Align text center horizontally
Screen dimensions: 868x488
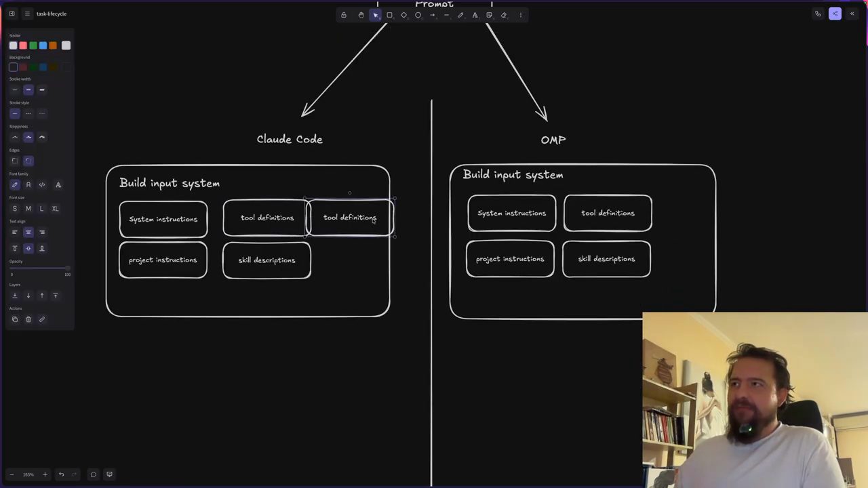pyautogui.click(x=28, y=232)
